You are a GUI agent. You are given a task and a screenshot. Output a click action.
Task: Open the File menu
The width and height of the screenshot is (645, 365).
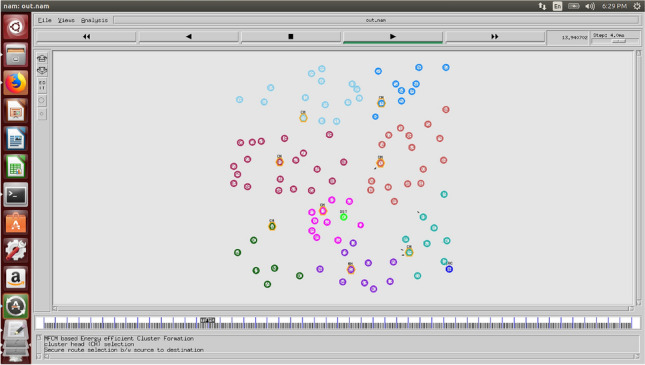point(44,20)
